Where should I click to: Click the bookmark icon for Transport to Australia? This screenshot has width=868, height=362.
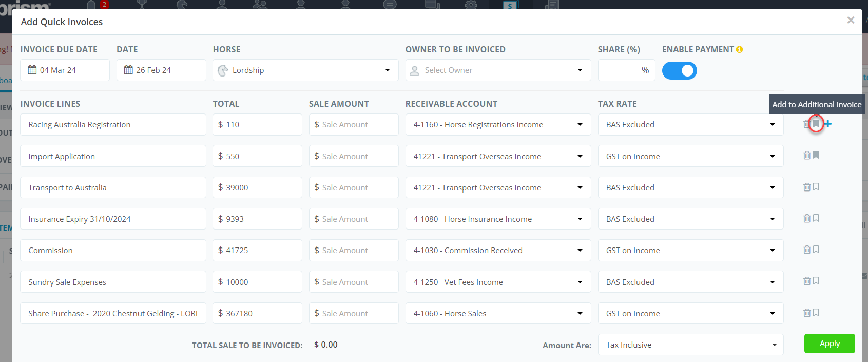point(816,187)
